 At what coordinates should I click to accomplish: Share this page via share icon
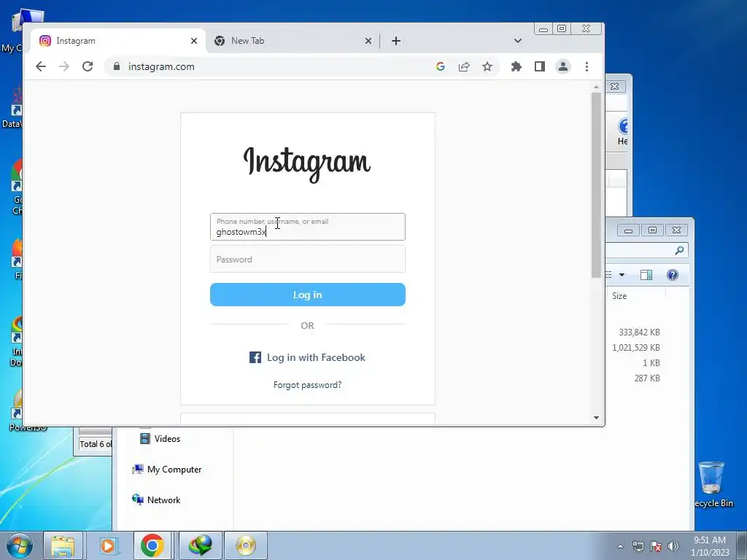pos(464,66)
